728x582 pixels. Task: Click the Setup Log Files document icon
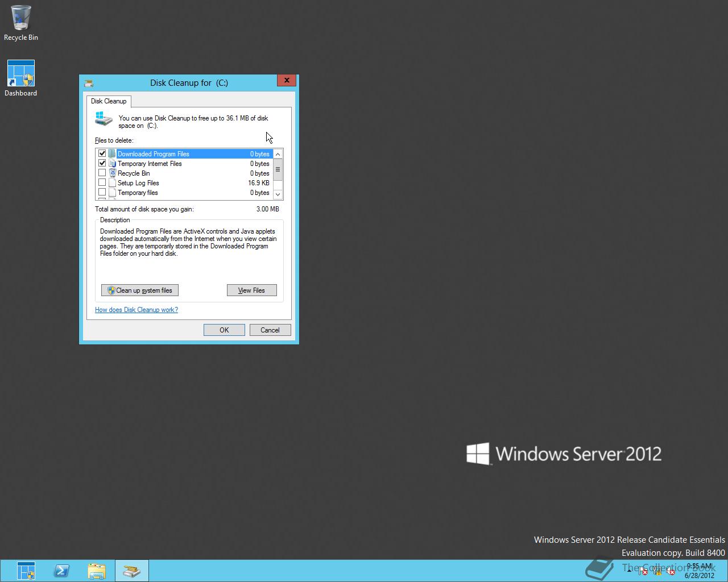[112, 183]
